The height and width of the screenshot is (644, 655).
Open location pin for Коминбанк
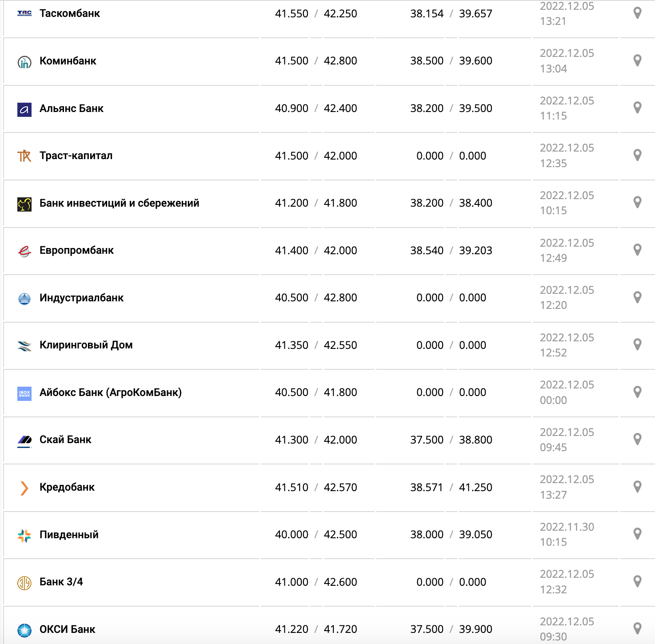[637, 60]
